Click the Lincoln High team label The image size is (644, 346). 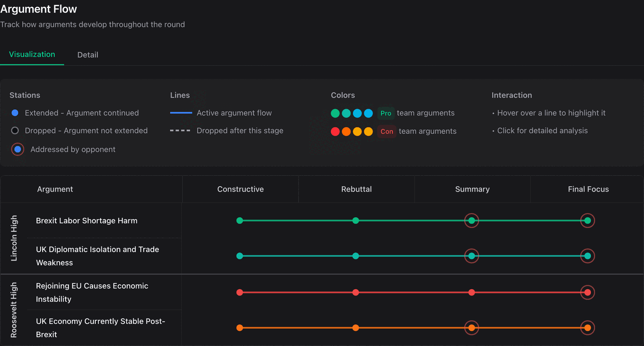[14, 238]
